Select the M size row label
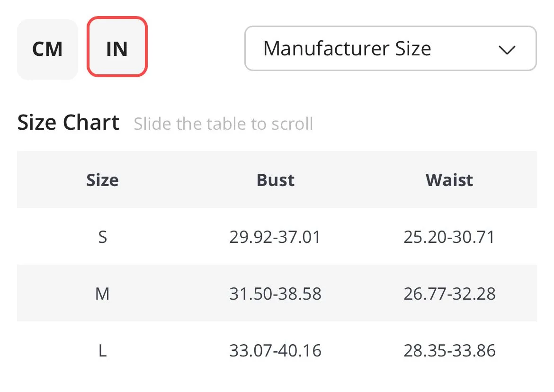The width and height of the screenshot is (554, 392). point(102,294)
